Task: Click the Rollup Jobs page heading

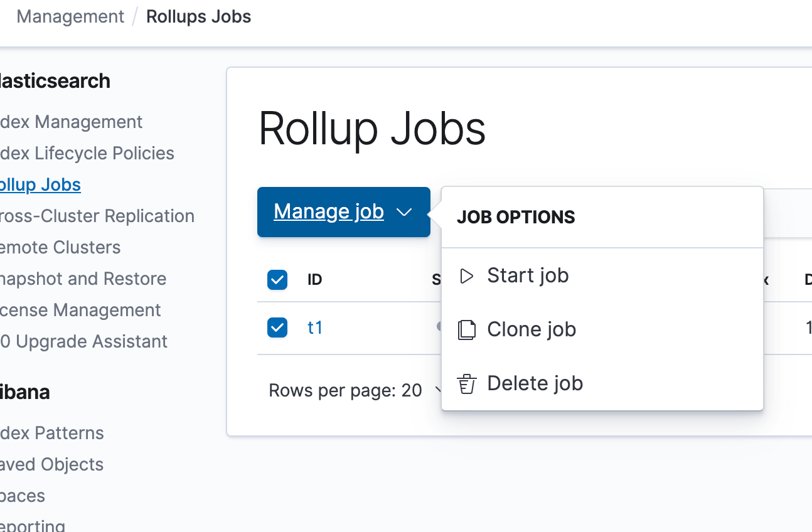Action: pyautogui.click(x=372, y=129)
